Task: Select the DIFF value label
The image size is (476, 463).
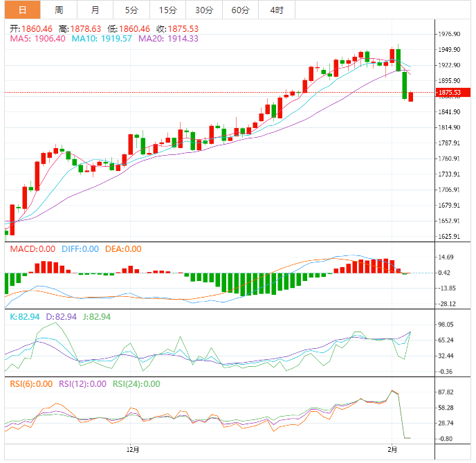Action: (80, 249)
